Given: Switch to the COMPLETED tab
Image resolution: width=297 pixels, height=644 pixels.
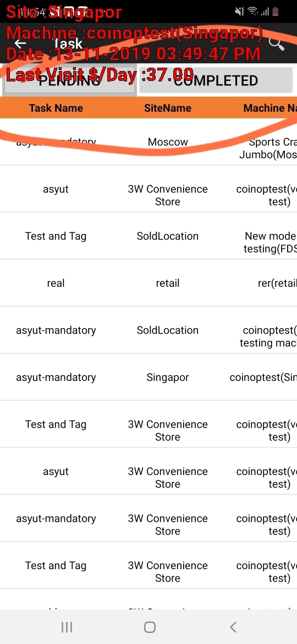Looking at the screenshot, I should pos(216,80).
